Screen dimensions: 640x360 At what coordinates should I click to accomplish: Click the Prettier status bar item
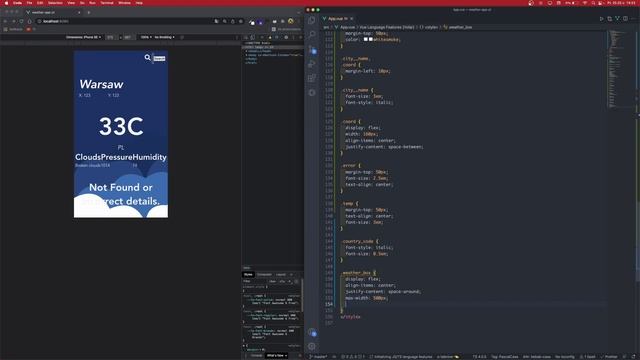click(x=609, y=357)
